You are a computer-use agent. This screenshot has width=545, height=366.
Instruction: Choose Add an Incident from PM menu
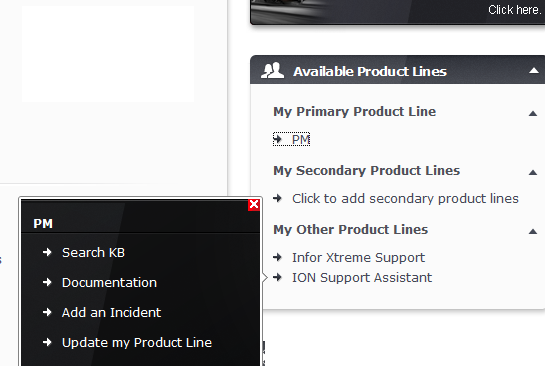(x=111, y=312)
